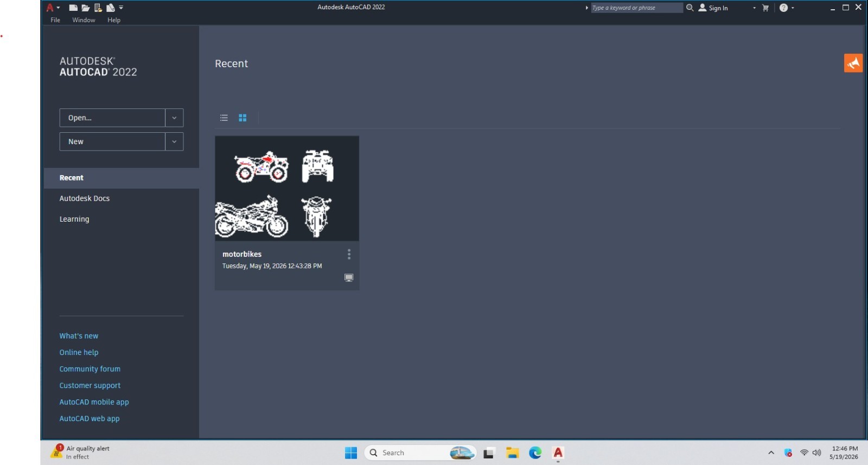Expand the Open... dropdown arrow
This screenshot has height=465, width=868.
pos(174,118)
